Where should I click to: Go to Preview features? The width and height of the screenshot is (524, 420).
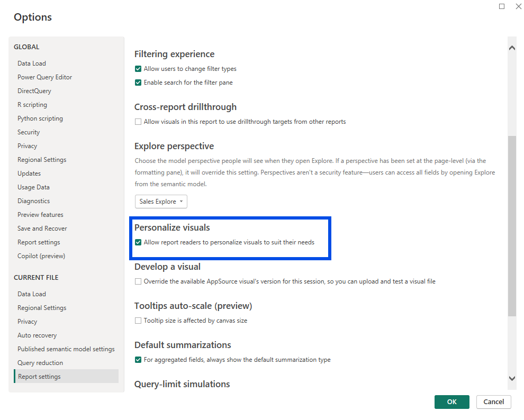click(40, 215)
